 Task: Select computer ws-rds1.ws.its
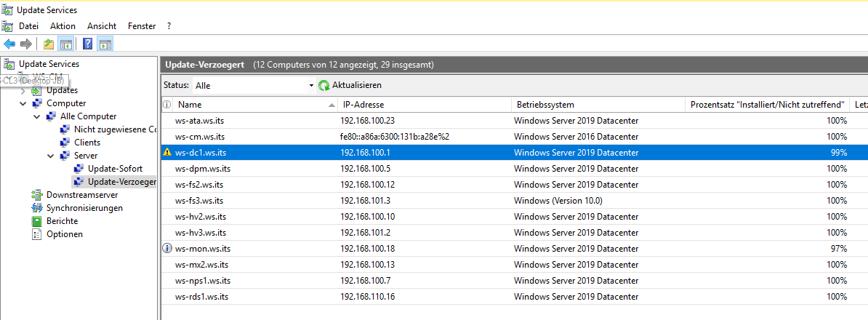coord(201,297)
